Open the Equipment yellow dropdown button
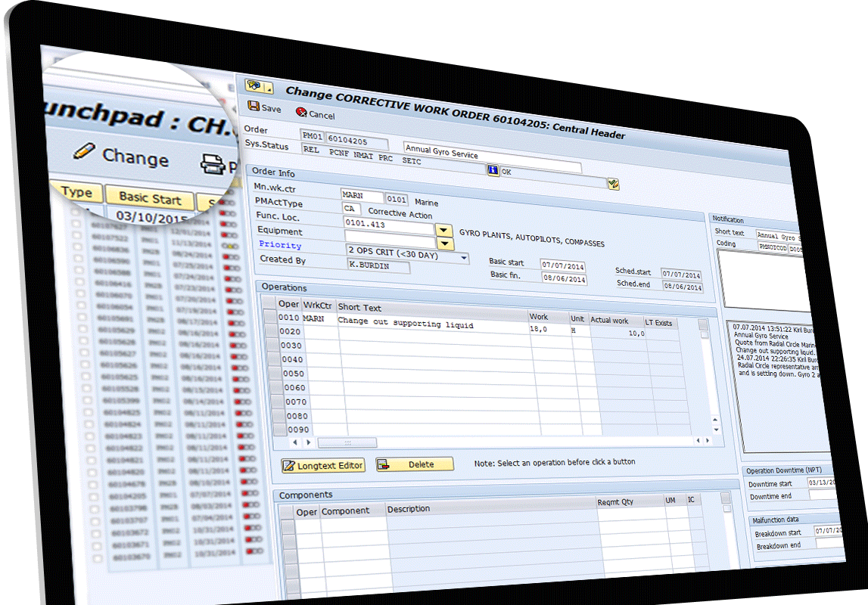868x605 pixels. pos(445,244)
